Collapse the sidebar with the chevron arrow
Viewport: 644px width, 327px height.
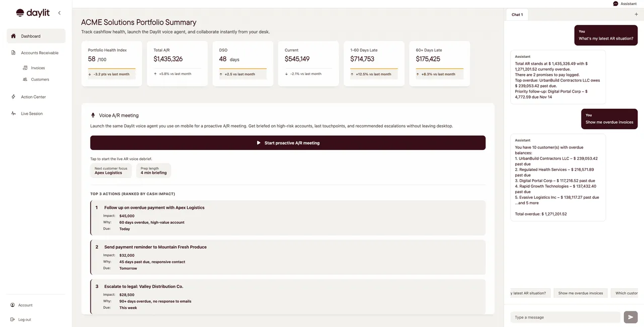(59, 13)
